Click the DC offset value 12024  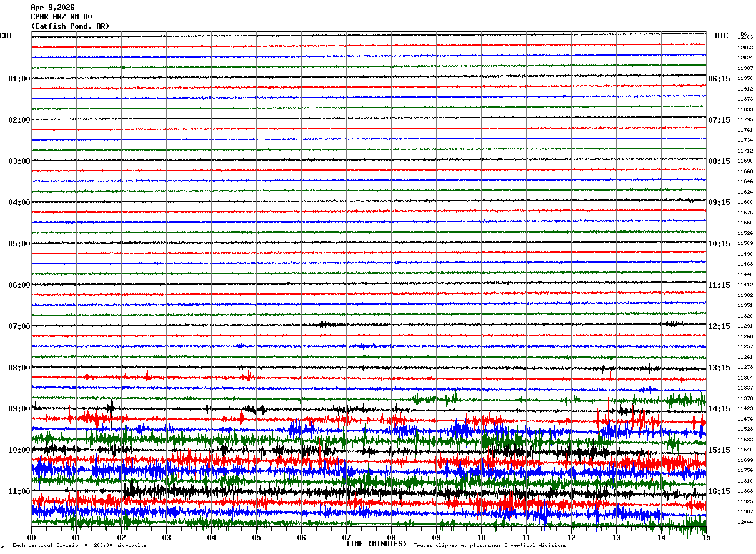click(745, 58)
